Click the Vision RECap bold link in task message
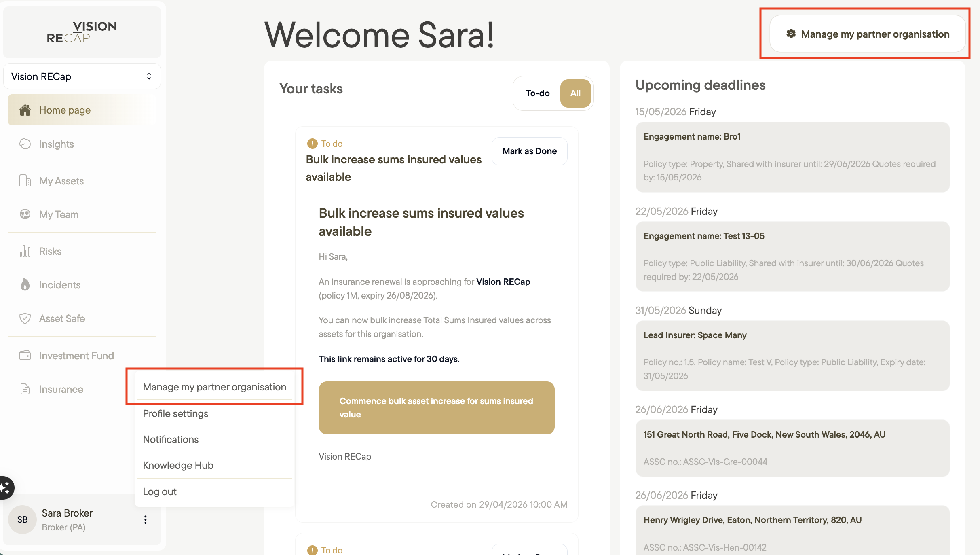Viewport: 980px width, 555px height. (x=503, y=282)
